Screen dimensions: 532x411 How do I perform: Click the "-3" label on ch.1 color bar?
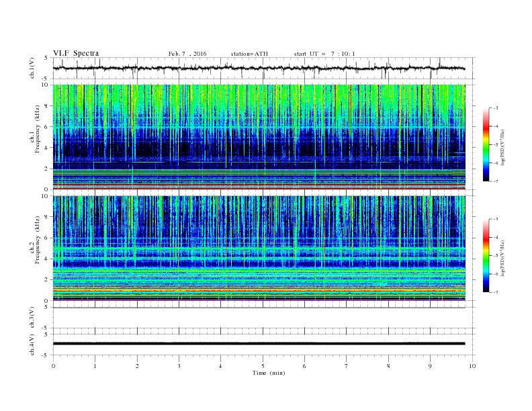[496, 108]
